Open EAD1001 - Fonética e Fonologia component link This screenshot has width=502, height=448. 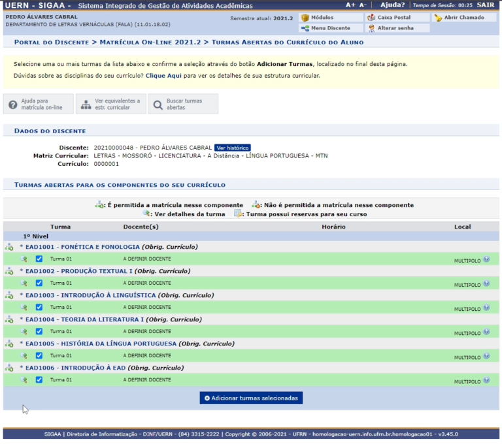[x=82, y=247]
